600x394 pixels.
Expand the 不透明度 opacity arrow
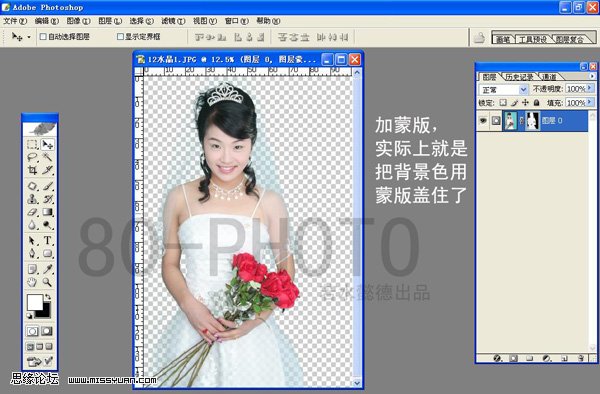(590, 88)
